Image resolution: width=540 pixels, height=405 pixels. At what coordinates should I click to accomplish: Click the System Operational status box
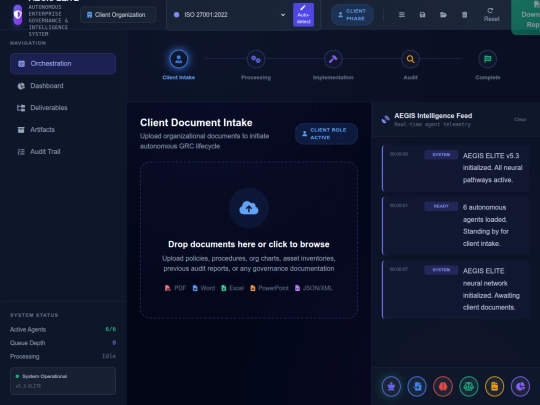[x=63, y=381]
